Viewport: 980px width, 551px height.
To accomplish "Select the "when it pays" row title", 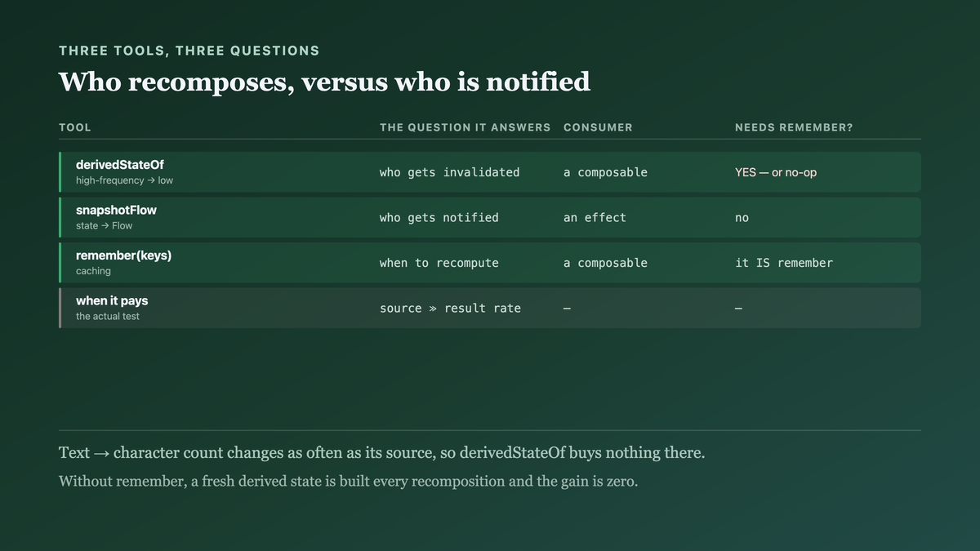I will 112,300.
